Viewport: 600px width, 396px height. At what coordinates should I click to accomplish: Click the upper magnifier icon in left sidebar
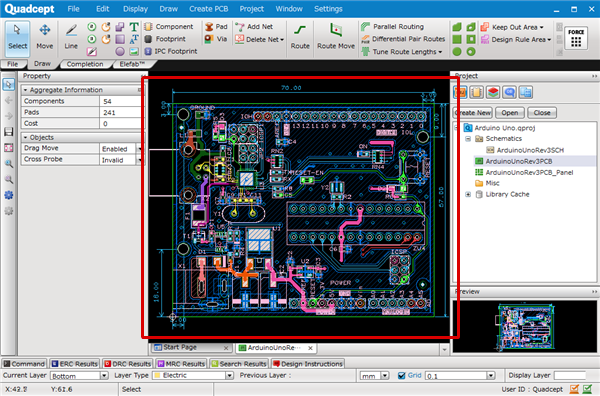[x=8, y=164]
